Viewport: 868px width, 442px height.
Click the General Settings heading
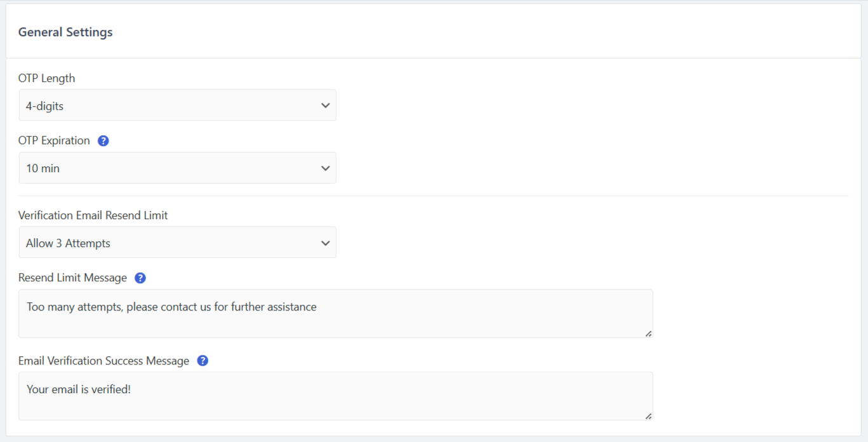click(65, 32)
